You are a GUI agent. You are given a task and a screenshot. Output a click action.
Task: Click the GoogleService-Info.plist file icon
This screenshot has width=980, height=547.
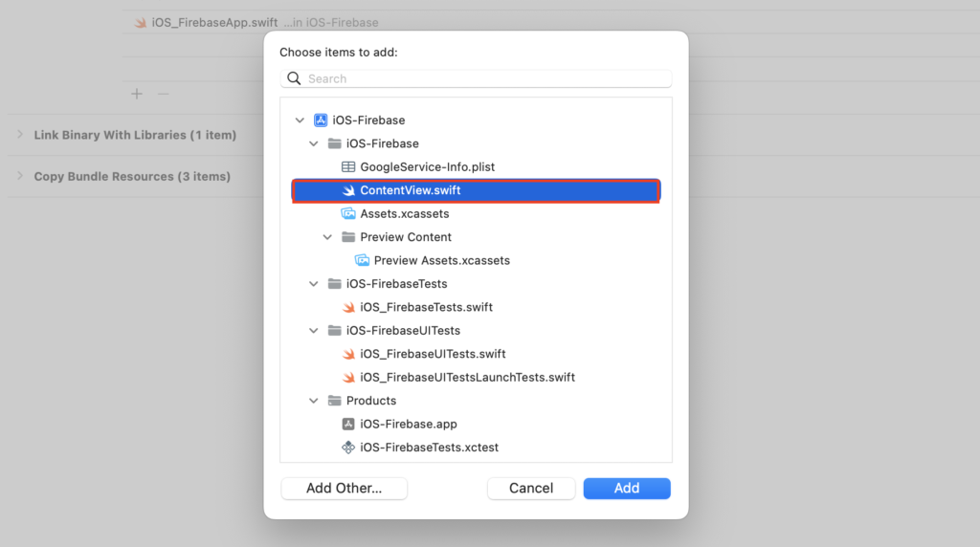point(348,167)
